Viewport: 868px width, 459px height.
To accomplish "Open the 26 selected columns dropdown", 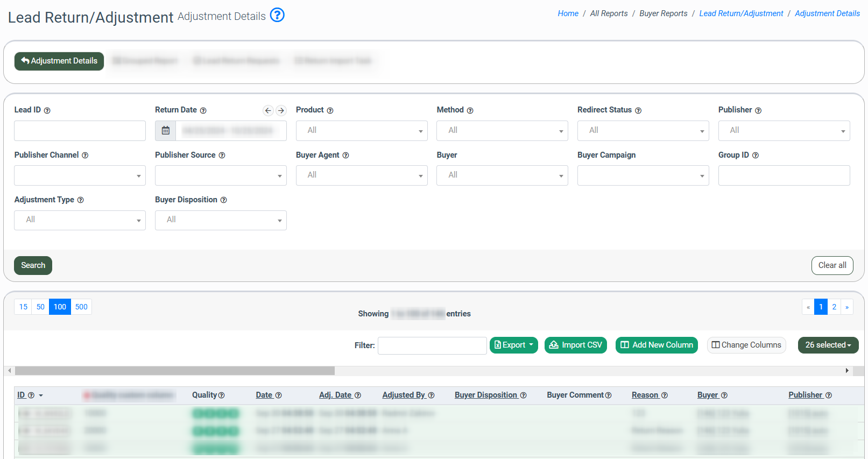I will pos(828,345).
